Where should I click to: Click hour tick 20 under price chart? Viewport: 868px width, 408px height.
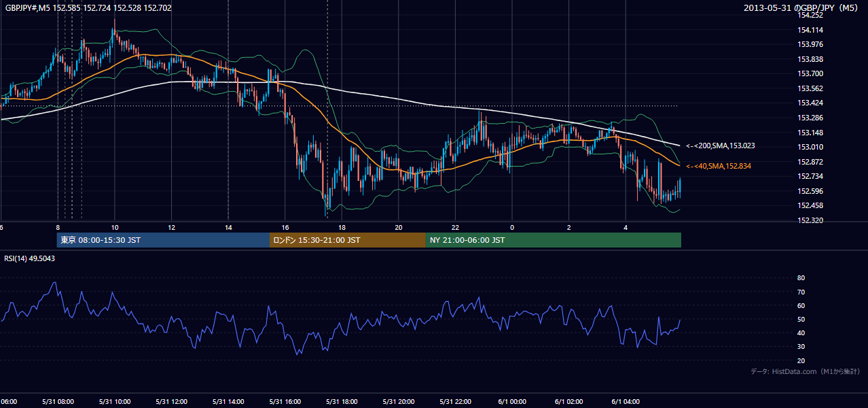coord(398,227)
